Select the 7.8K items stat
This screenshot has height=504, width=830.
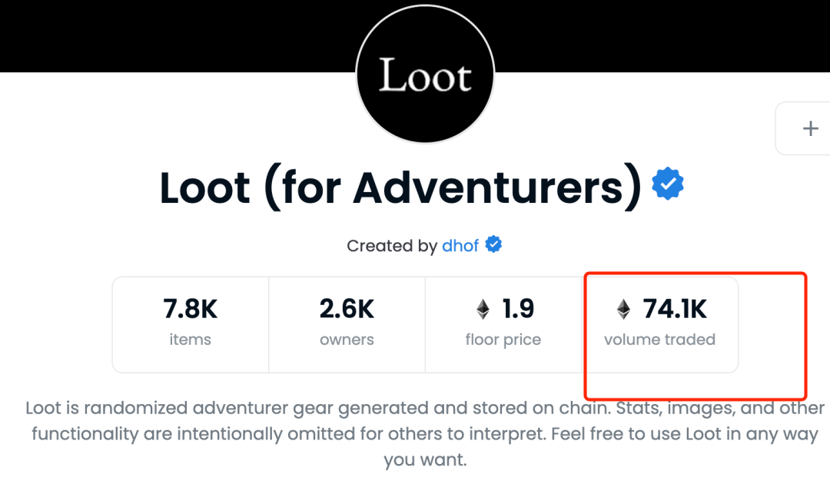tap(191, 324)
